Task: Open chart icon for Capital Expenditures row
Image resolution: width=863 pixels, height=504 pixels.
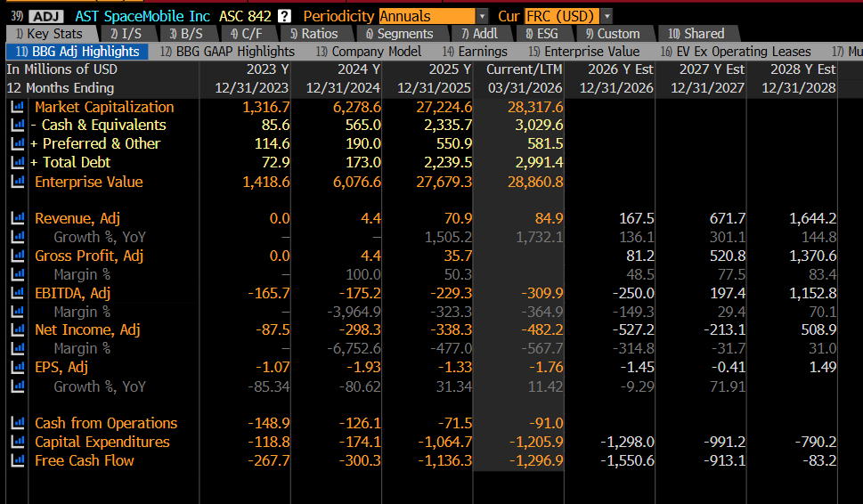Action: click(x=18, y=442)
